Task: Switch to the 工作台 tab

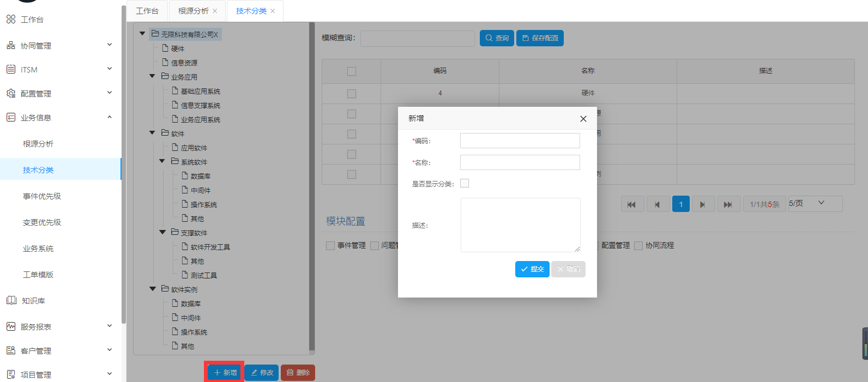Action: pos(147,11)
